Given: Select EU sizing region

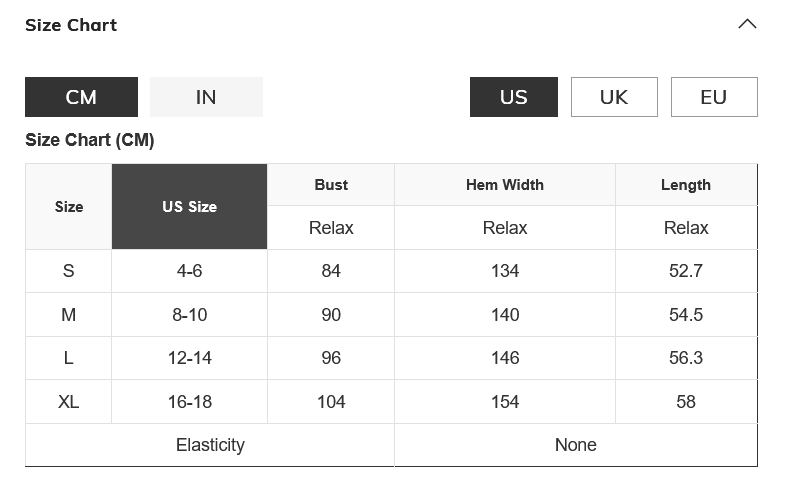Looking at the screenshot, I should click(713, 97).
